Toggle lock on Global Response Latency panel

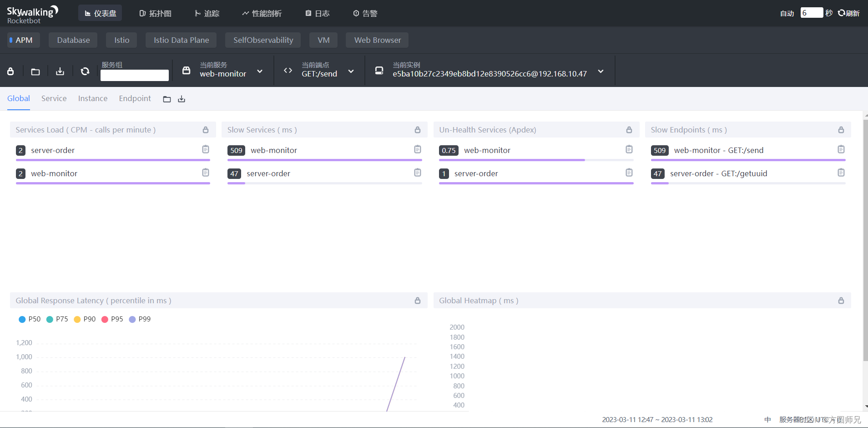[418, 301]
